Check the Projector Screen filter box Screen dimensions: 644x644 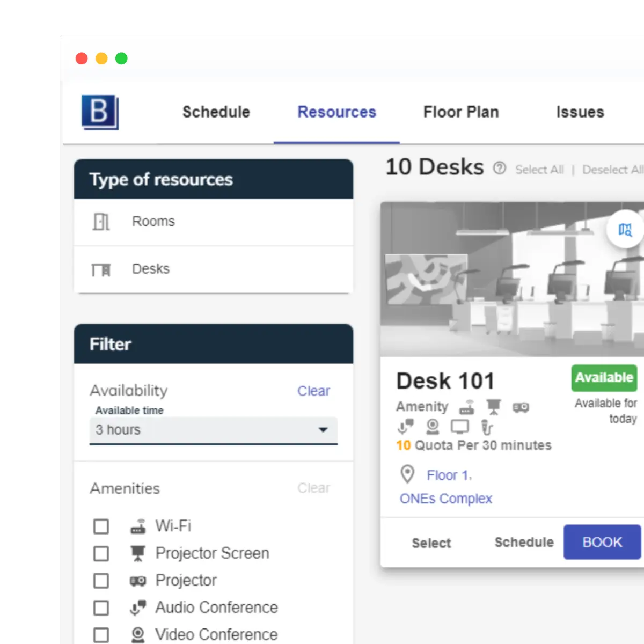[x=101, y=553]
